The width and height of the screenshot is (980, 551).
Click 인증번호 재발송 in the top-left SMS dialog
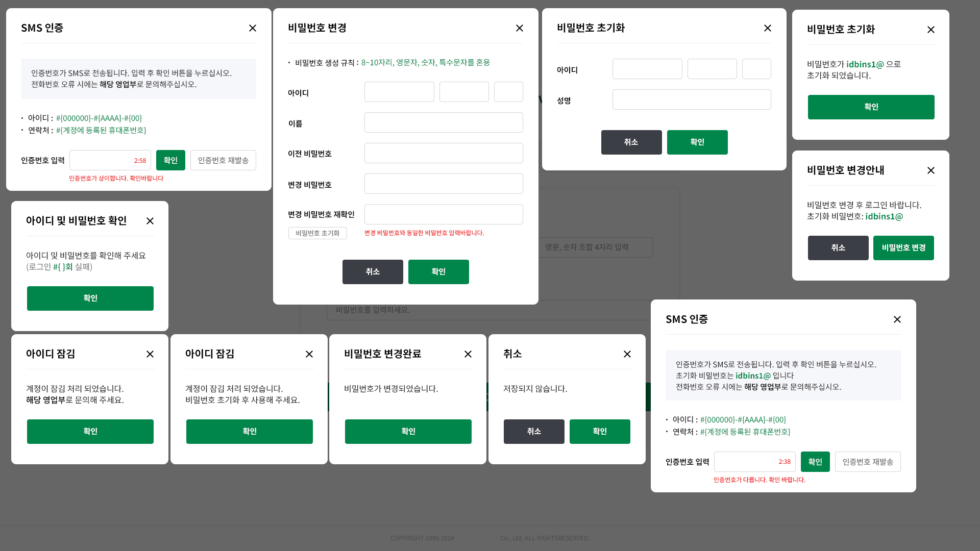(x=223, y=160)
